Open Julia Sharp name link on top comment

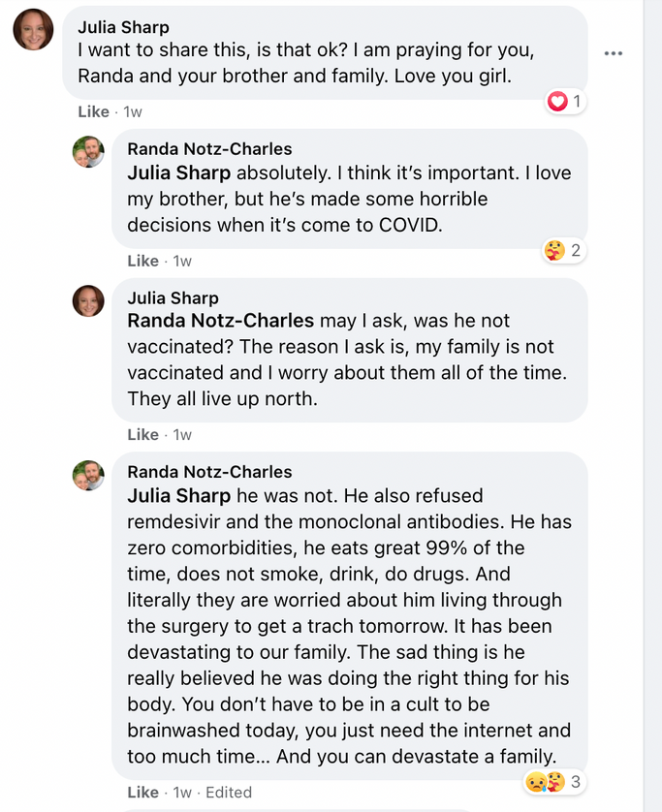pyautogui.click(x=123, y=26)
